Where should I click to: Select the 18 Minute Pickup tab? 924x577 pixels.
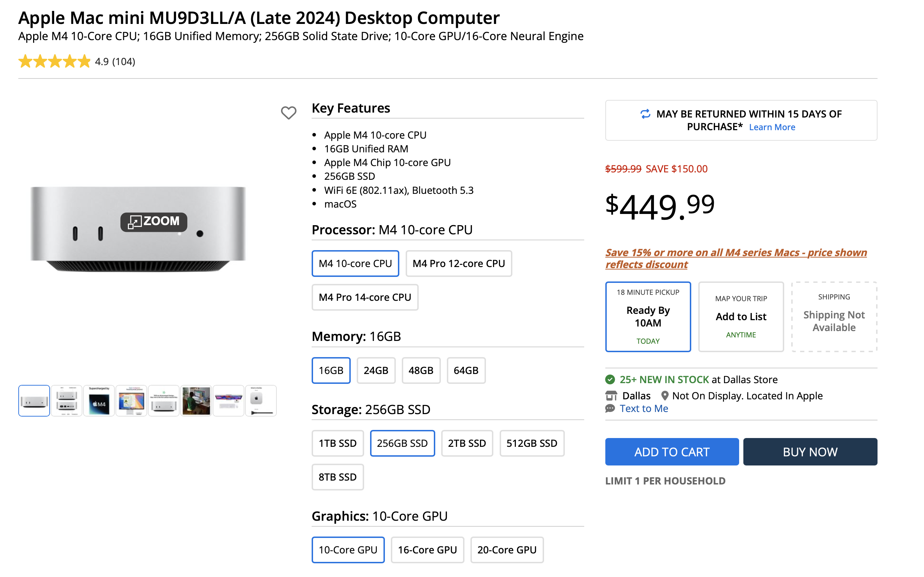[648, 316]
